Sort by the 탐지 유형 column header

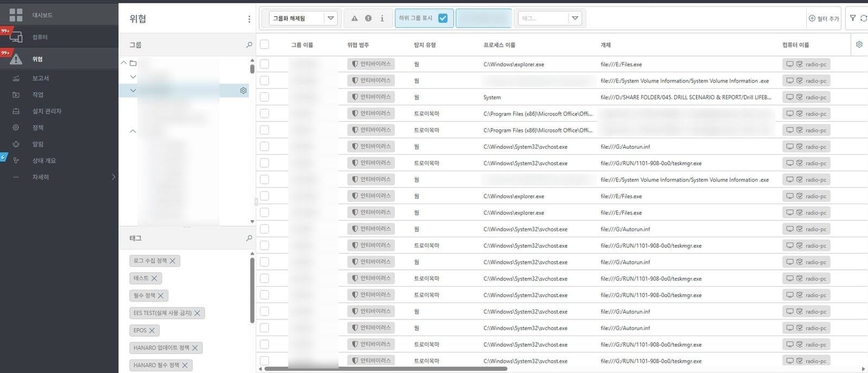[425, 45]
